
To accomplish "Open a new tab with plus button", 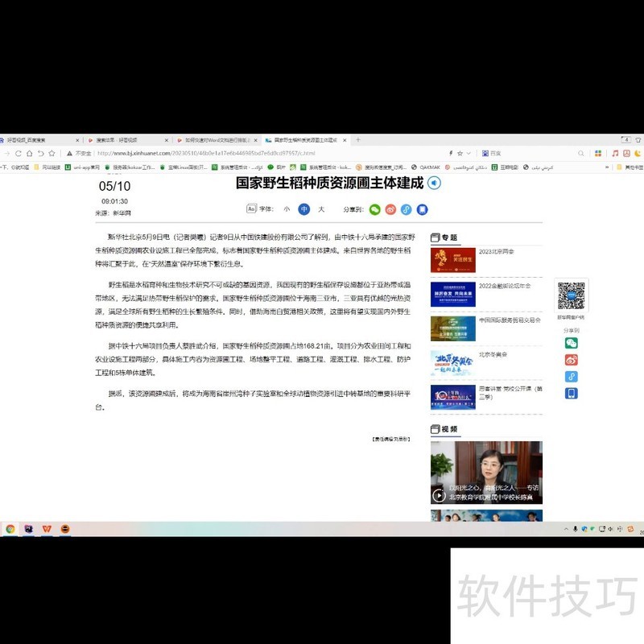I will click(357, 139).
